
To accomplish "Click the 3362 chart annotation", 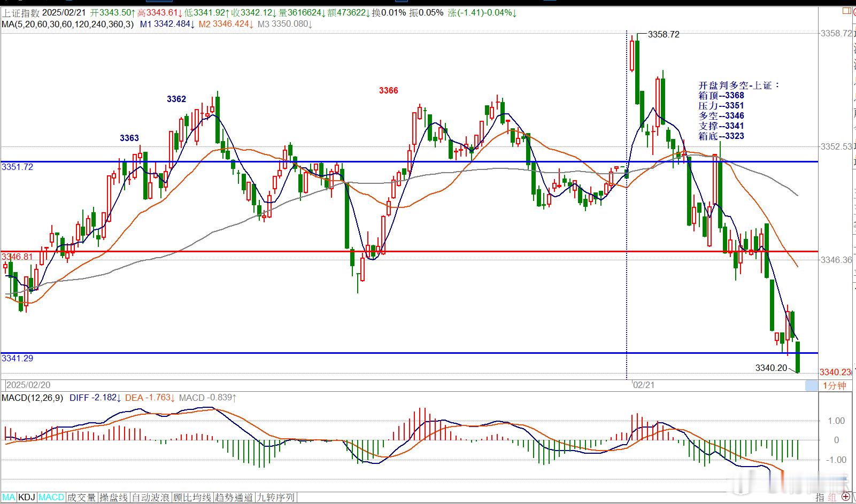I will coord(176,99).
